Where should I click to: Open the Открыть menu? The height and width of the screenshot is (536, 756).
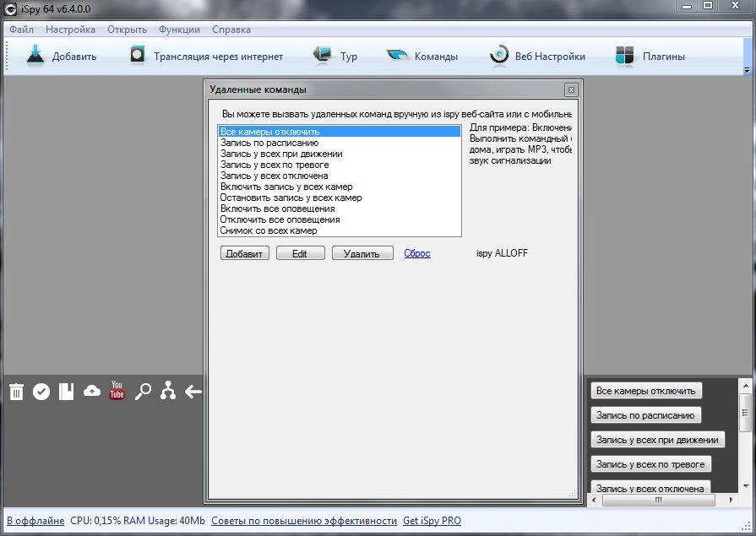127,30
